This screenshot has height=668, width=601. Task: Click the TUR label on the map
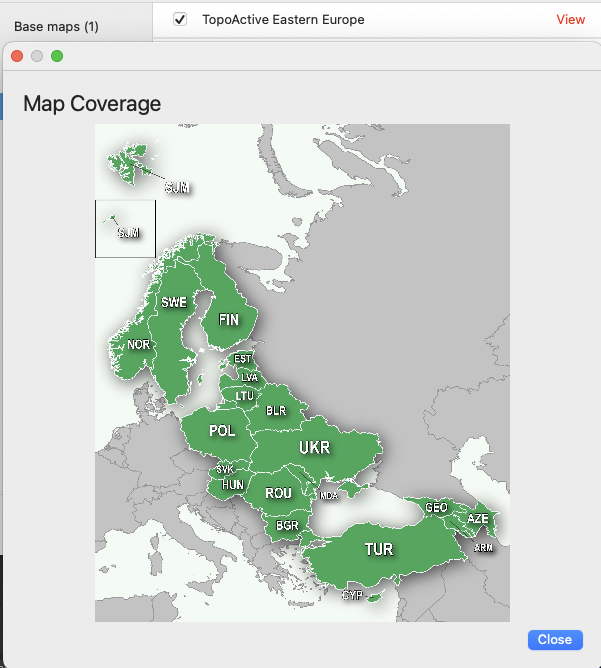click(x=379, y=549)
